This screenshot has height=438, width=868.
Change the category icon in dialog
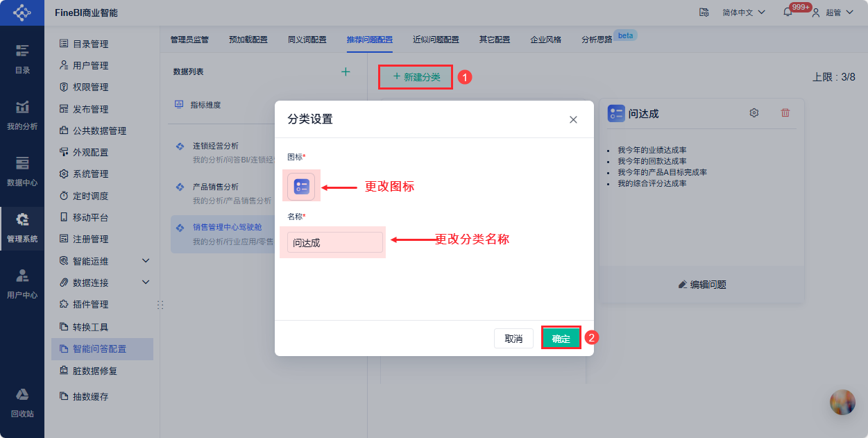pos(301,186)
